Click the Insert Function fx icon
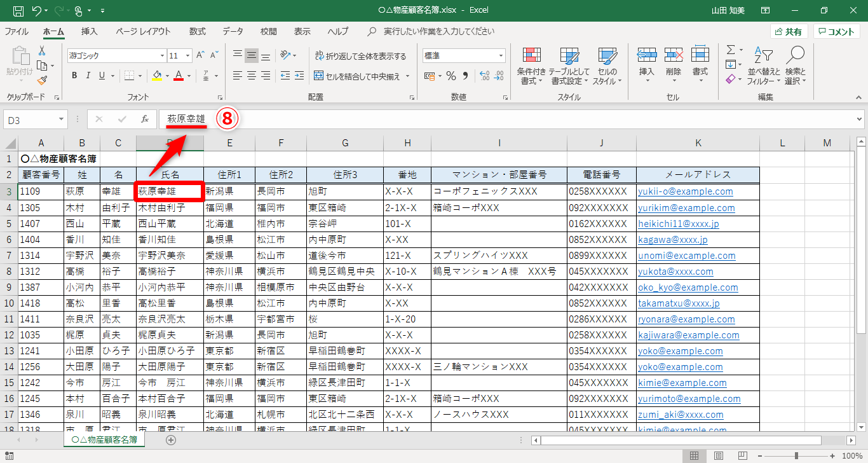 [145, 119]
